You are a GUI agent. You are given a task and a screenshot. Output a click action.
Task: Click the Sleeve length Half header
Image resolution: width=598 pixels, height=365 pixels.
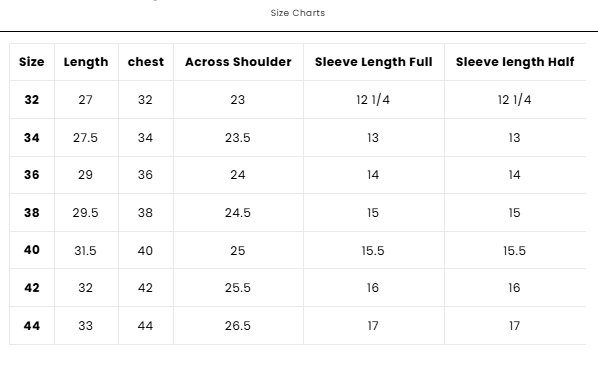tap(515, 62)
